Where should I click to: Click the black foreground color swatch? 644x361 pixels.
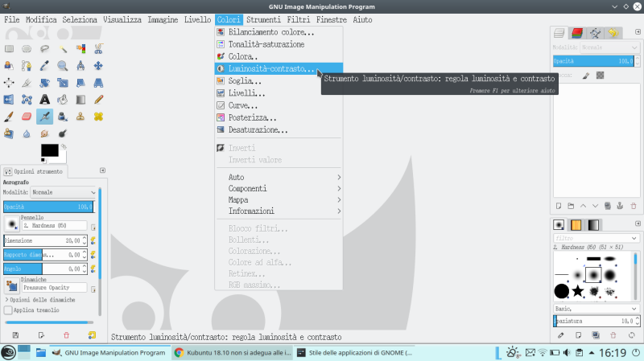[x=49, y=150]
